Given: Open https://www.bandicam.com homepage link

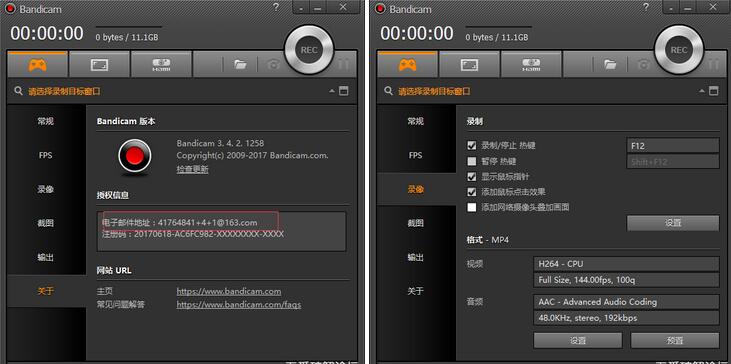Looking at the screenshot, I should coord(229,291).
